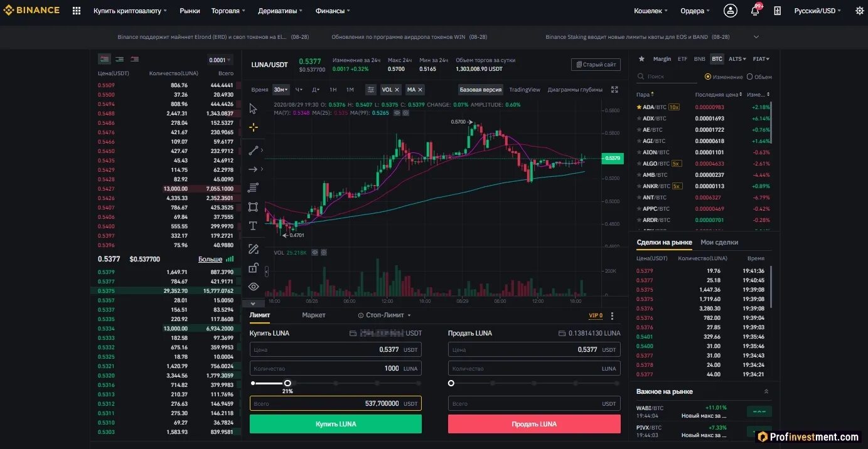Viewport: 868px width, 449px height.
Task: Enter fullscreen chart mode
Action: pos(614,90)
